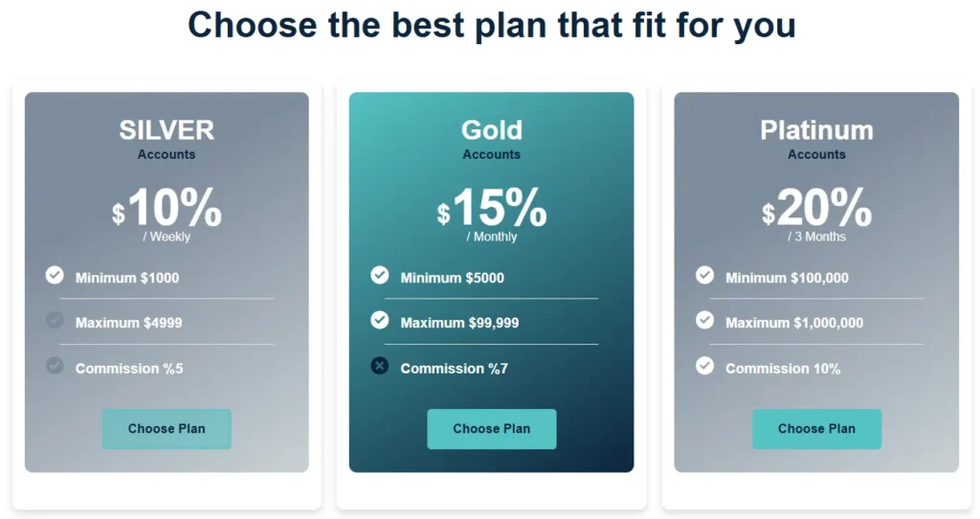Screen dimensions: 980x519
Task: Click the Platinum Accounts heading
Action: [816, 130]
